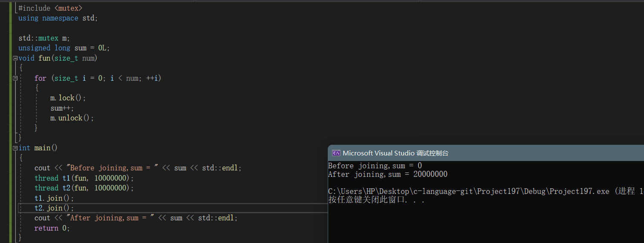Viewport: 644px width, 243px height.
Task: Click the debug console window icon
Action: point(336,153)
